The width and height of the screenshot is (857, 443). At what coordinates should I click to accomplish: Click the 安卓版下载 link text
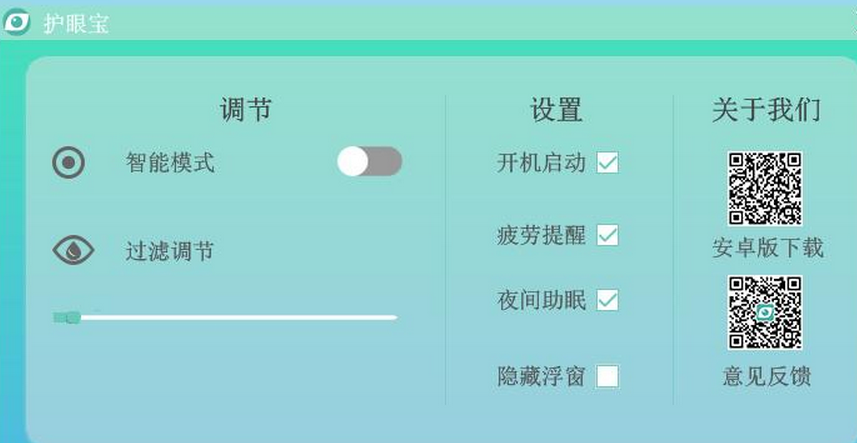(x=767, y=248)
